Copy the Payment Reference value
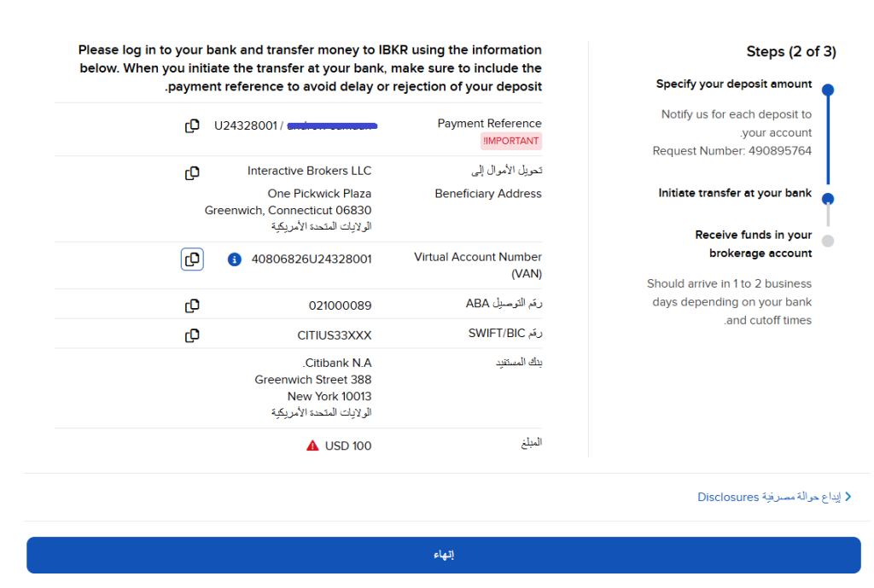 tap(192, 126)
